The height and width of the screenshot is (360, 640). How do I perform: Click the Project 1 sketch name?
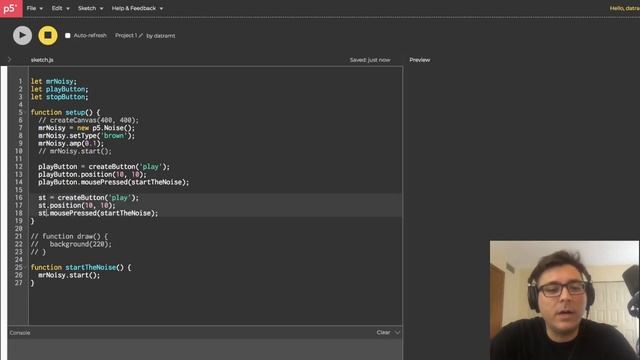click(126, 36)
